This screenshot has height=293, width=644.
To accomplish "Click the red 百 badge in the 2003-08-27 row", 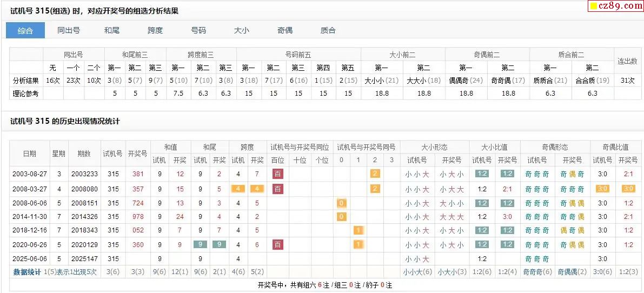I will tap(278, 174).
